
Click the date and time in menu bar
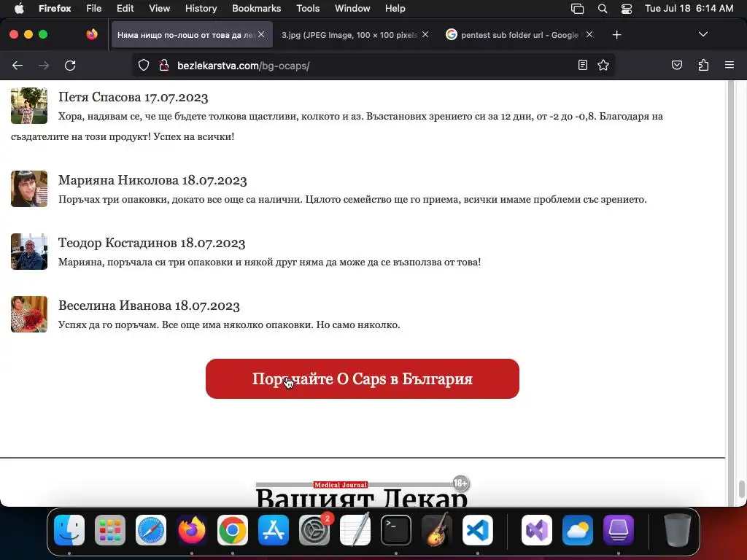tap(689, 9)
